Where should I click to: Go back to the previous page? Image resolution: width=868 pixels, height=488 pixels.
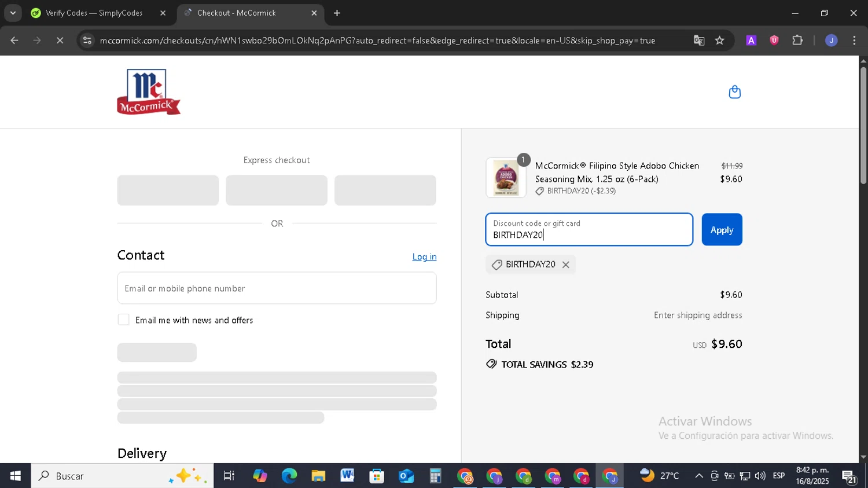(x=14, y=41)
